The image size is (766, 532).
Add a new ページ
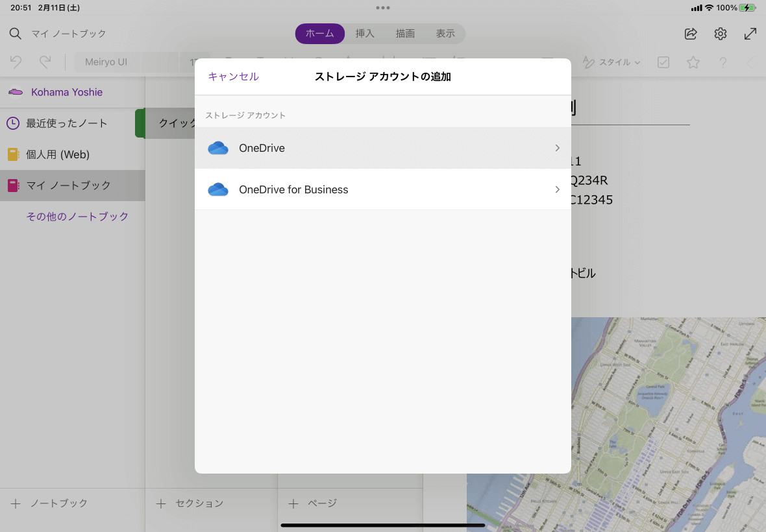click(x=313, y=503)
